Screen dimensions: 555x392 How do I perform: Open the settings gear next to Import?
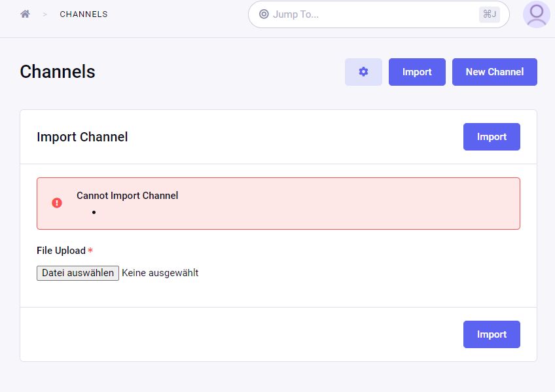(x=363, y=72)
